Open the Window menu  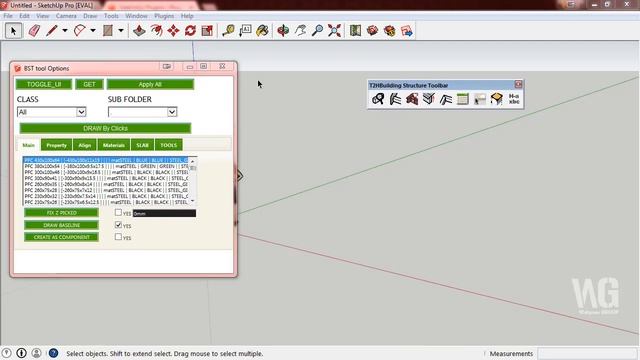click(x=136, y=16)
